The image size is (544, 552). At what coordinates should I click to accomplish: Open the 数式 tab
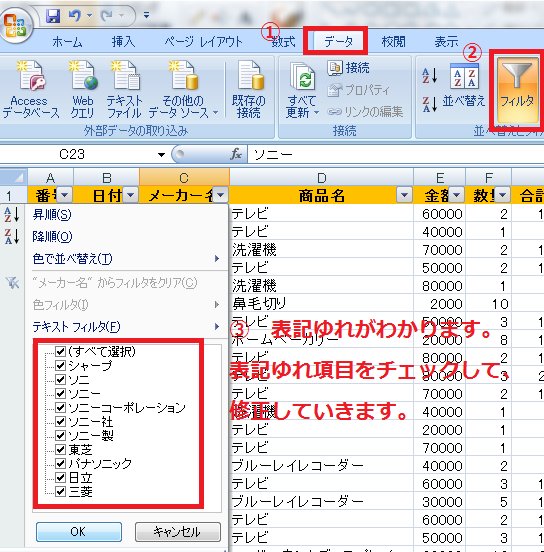283,42
